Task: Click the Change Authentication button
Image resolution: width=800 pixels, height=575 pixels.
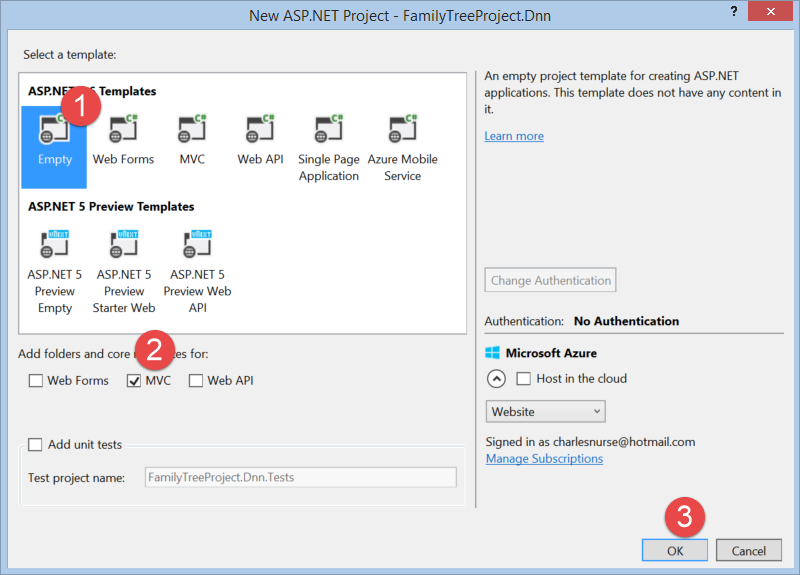Action: tap(551, 280)
